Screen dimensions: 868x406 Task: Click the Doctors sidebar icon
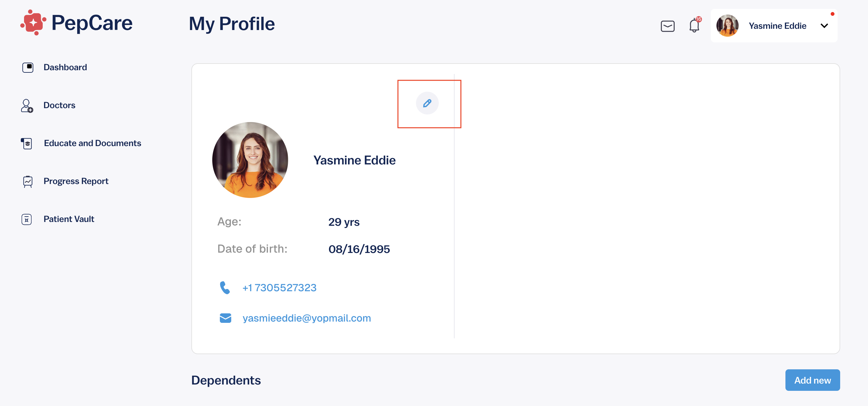point(27,106)
